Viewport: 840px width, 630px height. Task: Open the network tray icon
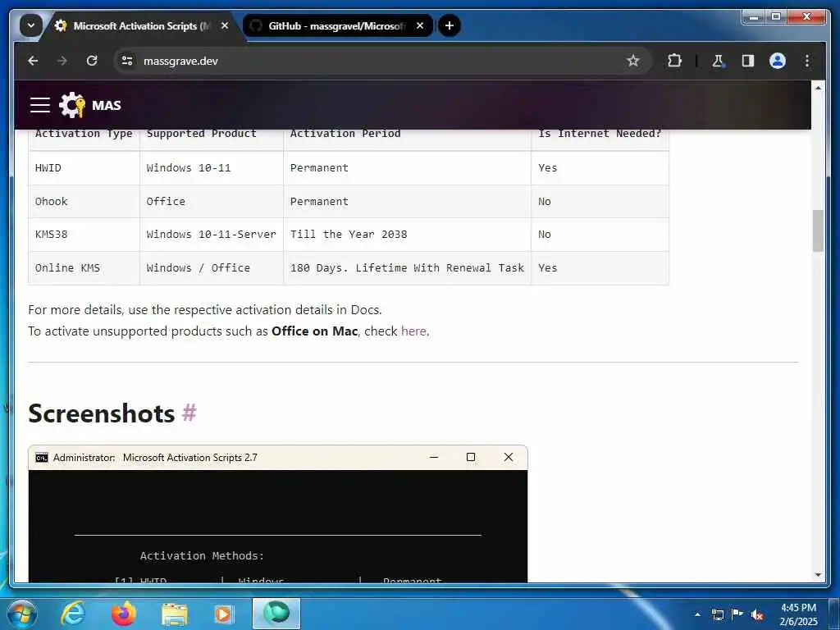[x=717, y=614]
